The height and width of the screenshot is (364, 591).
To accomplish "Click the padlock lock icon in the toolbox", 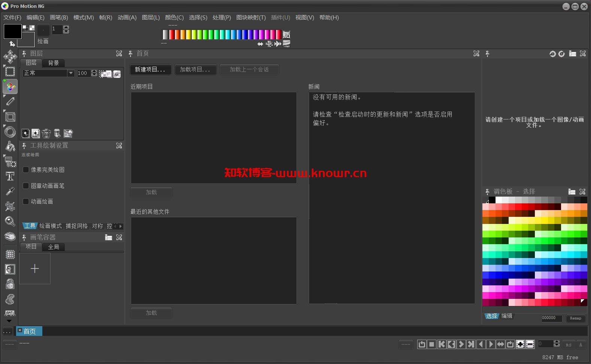I will point(10,284).
